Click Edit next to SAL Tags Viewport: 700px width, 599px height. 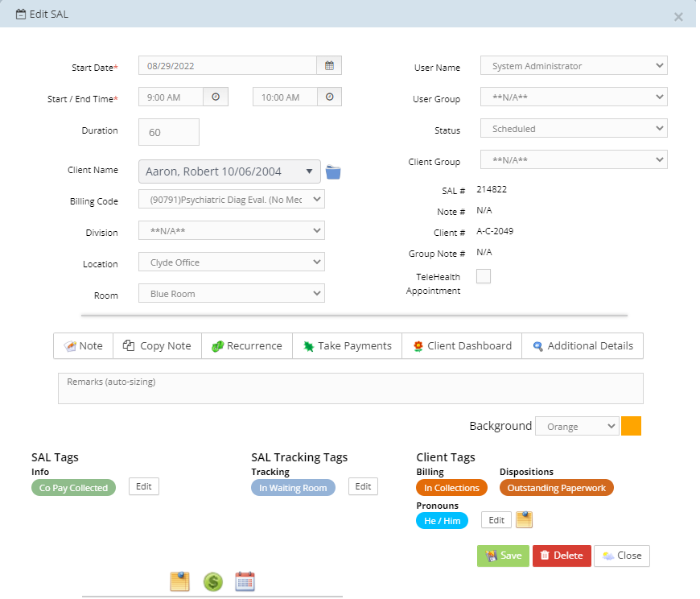pyautogui.click(x=143, y=486)
